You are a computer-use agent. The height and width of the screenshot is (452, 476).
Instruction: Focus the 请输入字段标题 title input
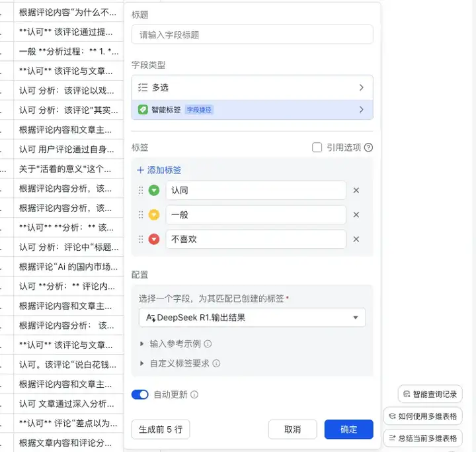(x=253, y=34)
